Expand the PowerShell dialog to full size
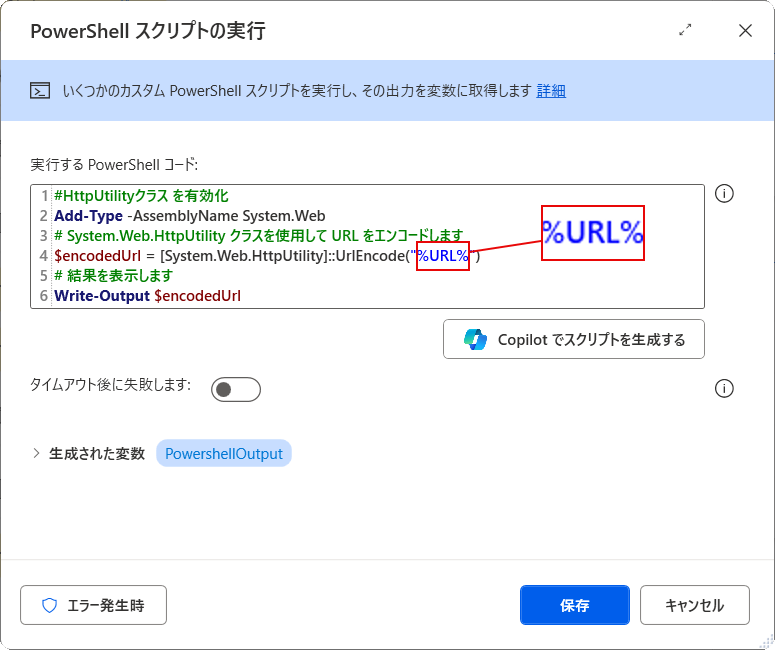Image resolution: width=775 pixels, height=650 pixels. (685, 30)
